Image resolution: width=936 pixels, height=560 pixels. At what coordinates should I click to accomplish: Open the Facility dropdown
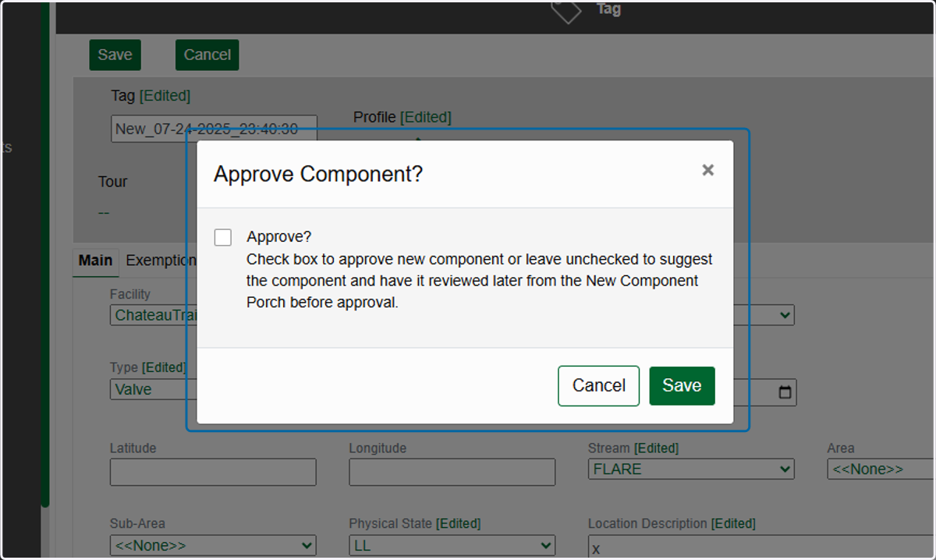point(154,315)
